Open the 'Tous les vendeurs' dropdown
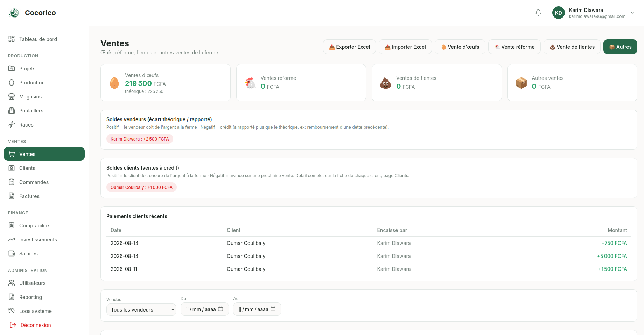The width and height of the screenshot is (644, 335). coord(141,309)
